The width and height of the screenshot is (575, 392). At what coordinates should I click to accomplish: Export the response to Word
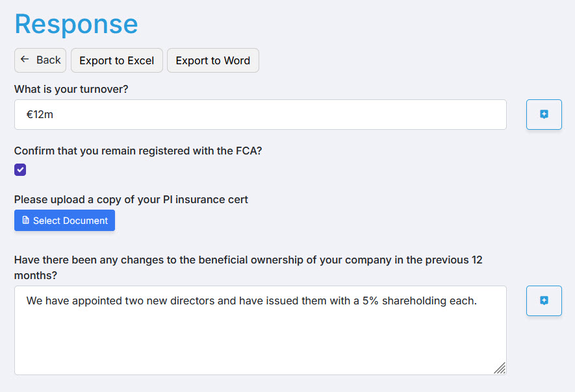click(213, 60)
